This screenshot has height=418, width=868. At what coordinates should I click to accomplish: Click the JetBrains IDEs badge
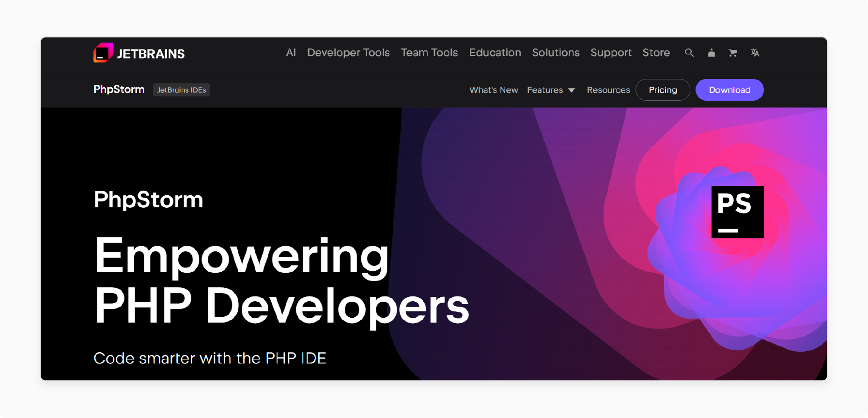coord(182,90)
